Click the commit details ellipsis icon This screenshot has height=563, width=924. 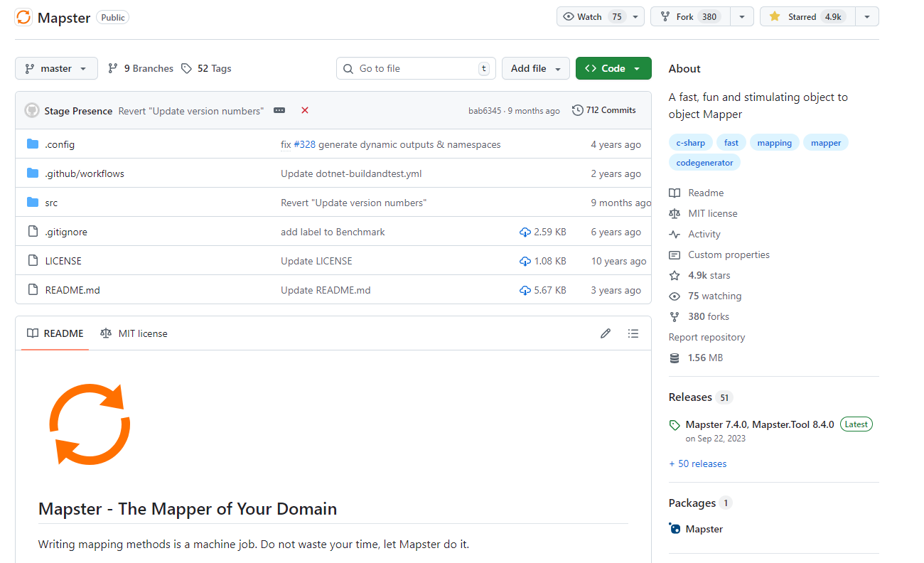click(x=279, y=110)
